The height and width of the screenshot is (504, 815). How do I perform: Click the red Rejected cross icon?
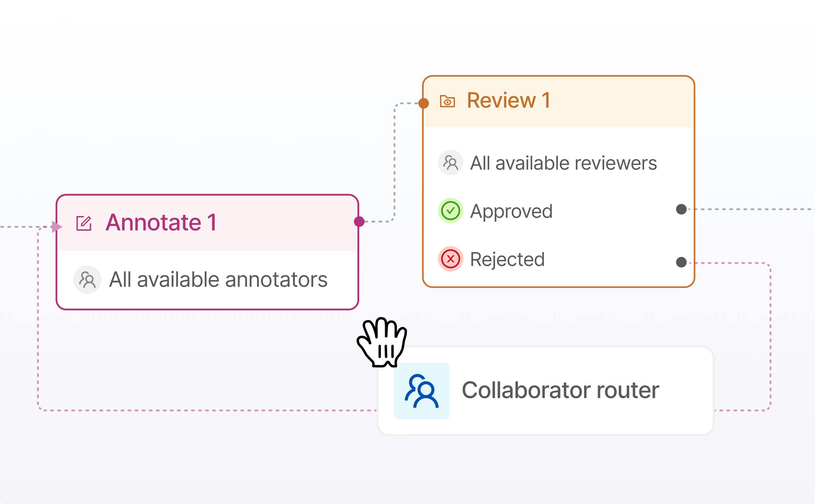450,260
